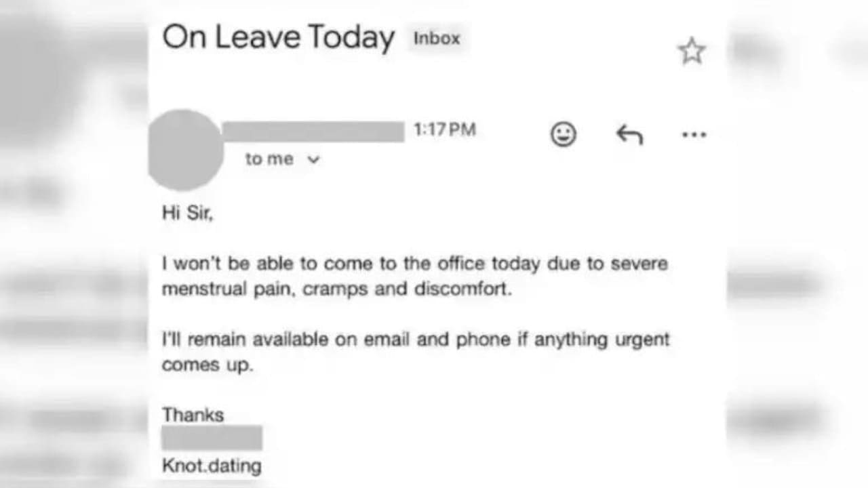Click the line beginning 'I won't be able'
The height and width of the screenshot is (488, 868).
tap(415, 263)
